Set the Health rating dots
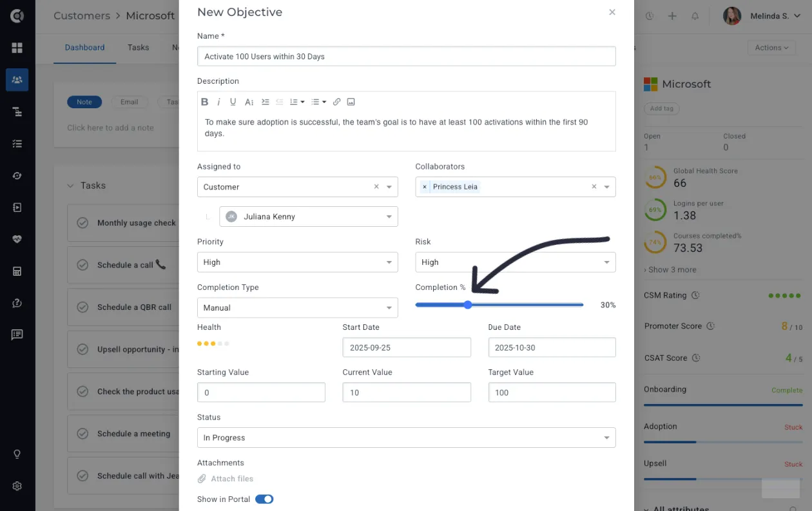 (213, 343)
